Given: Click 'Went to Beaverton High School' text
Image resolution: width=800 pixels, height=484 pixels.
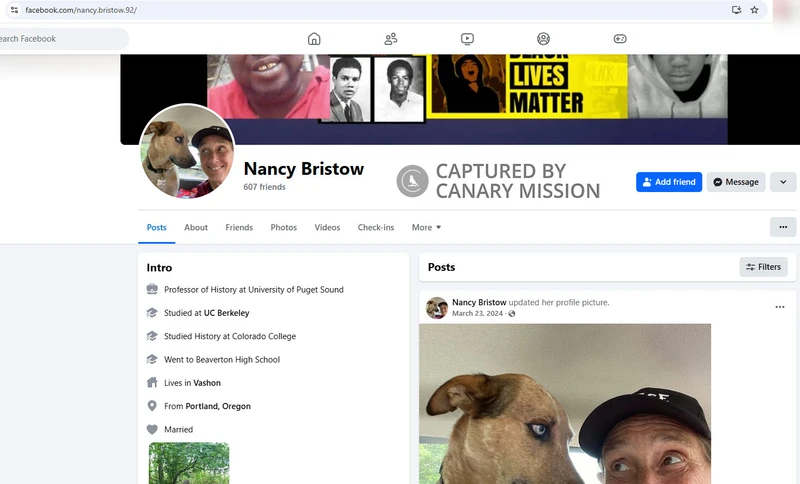Looking at the screenshot, I should point(222,360).
